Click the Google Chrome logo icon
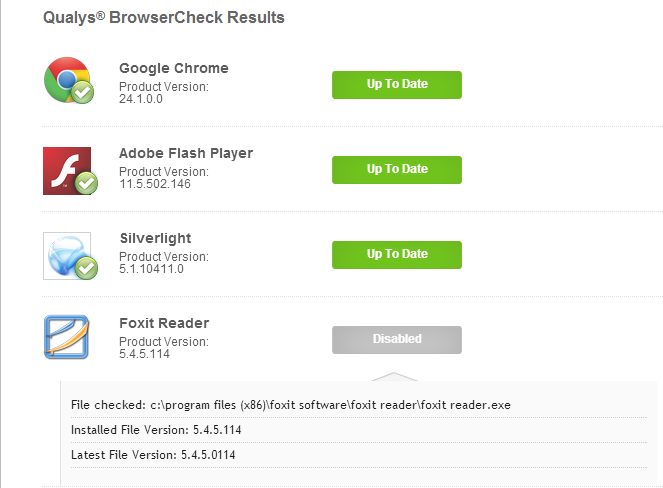 pyautogui.click(x=65, y=80)
